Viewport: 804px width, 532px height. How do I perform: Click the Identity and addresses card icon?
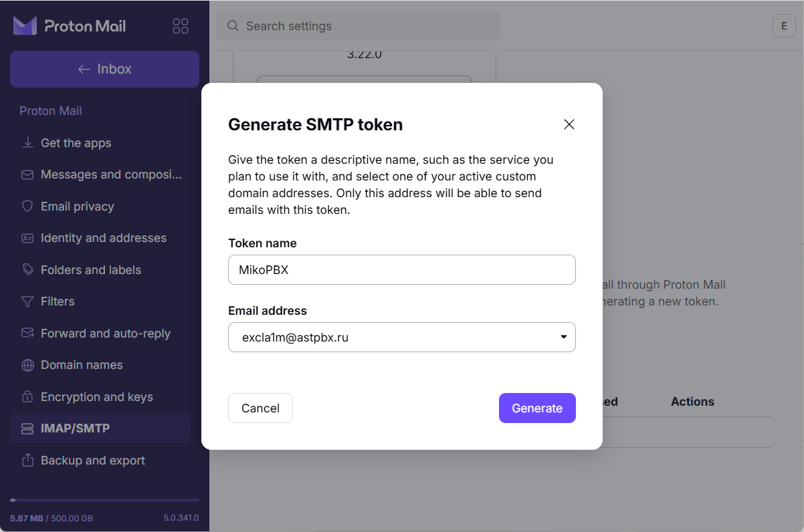tap(27, 238)
